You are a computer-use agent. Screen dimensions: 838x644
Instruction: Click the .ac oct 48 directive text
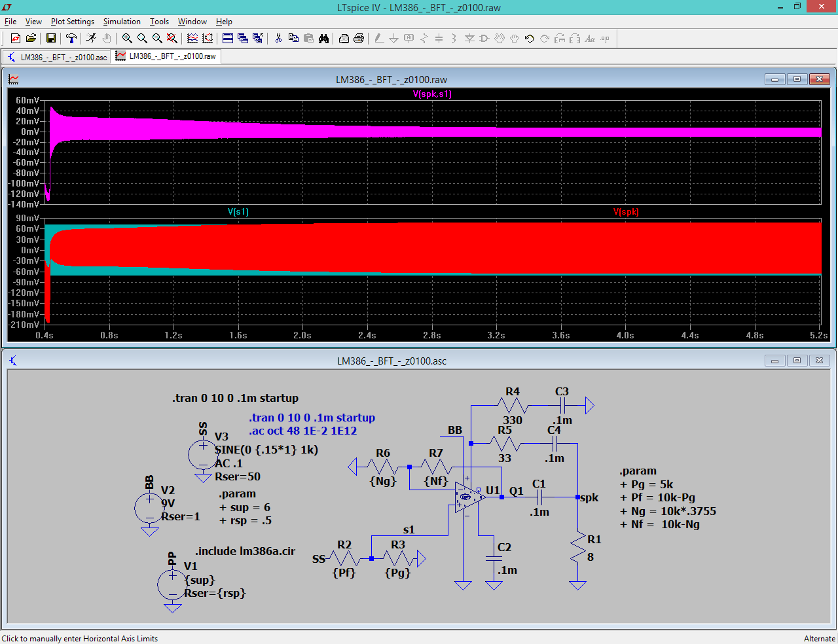(x=303, y=431)
